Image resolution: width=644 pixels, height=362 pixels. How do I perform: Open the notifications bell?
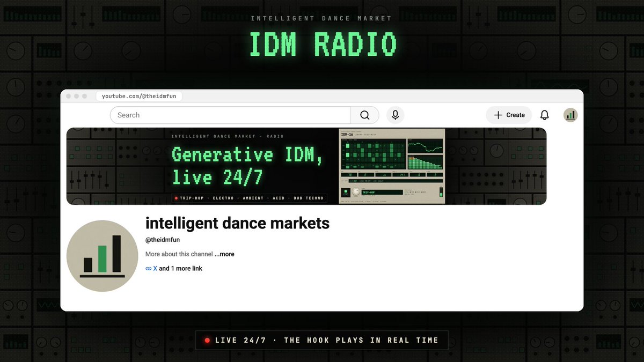pos(544,115)
